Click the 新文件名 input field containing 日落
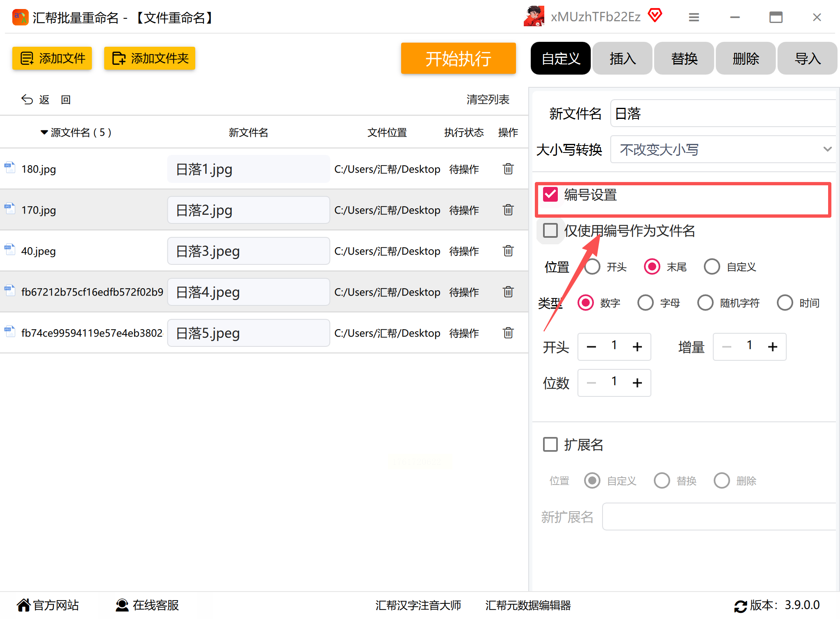Screen dimensions: 840x619 (x=723, y=114)
